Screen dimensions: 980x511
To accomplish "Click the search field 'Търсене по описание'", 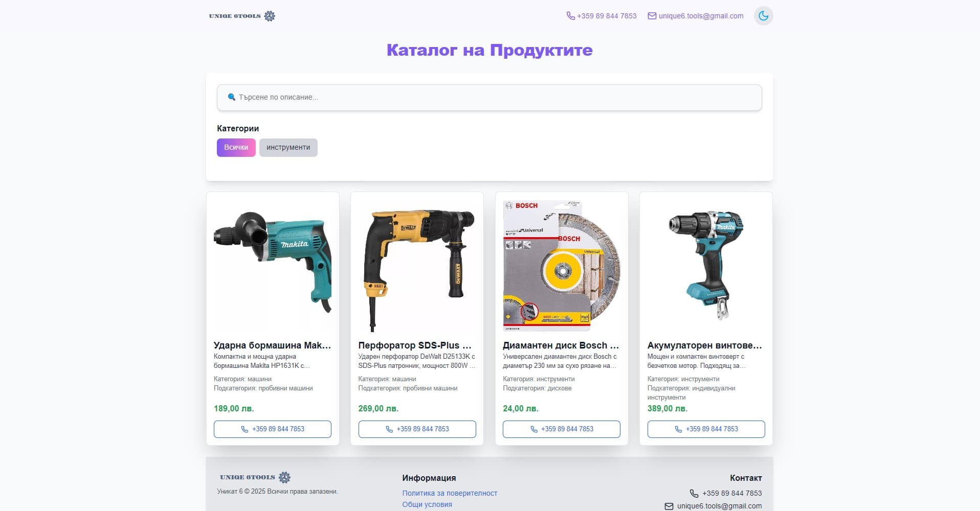I will 489,97.
